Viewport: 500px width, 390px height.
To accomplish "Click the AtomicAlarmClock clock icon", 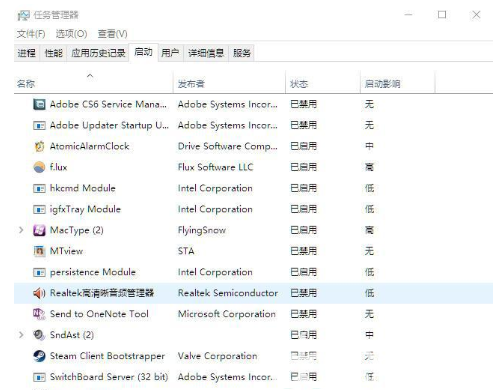I will click(39, 146).
